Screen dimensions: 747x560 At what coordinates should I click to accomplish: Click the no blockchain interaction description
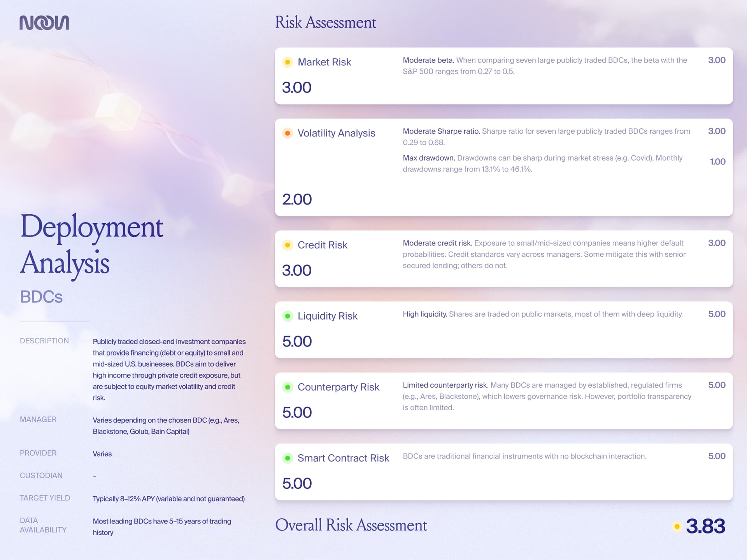click(524, 456)
